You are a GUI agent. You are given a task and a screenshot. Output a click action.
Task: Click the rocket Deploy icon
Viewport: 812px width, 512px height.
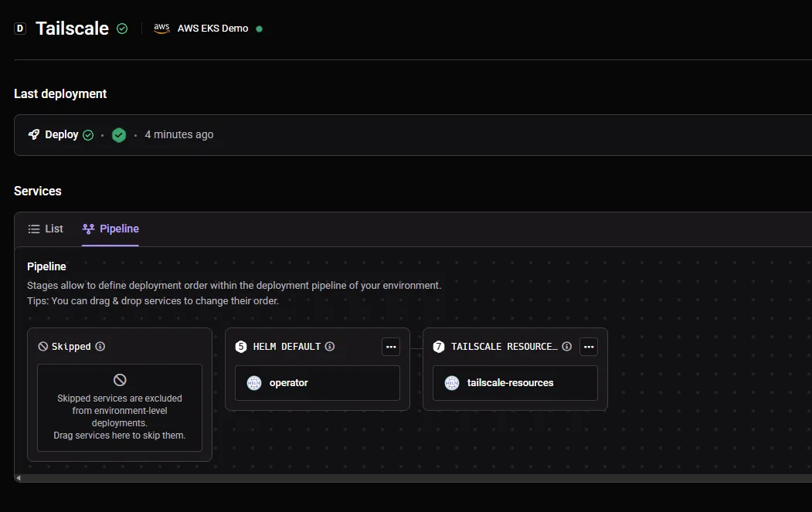[x=34, y=134]
